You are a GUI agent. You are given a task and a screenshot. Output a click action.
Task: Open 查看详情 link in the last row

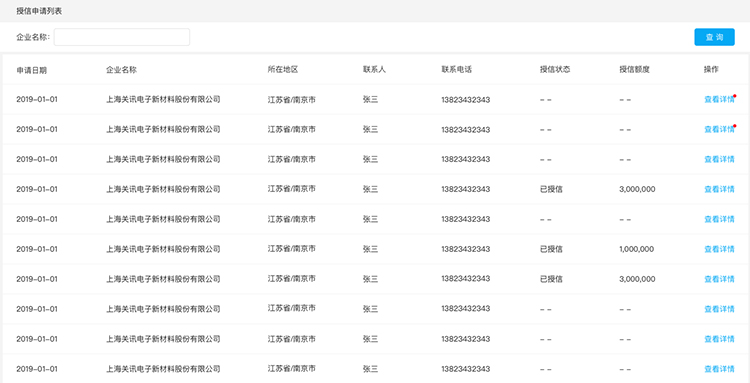[x=719, y=369]
